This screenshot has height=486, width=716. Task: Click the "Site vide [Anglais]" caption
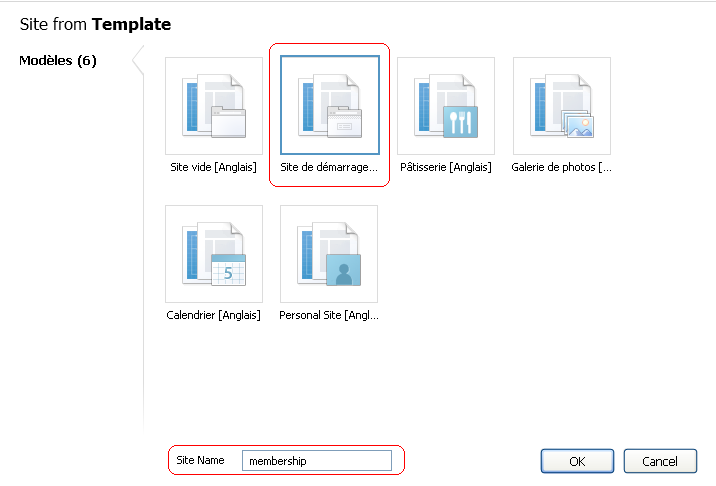[x=214, y=168]
